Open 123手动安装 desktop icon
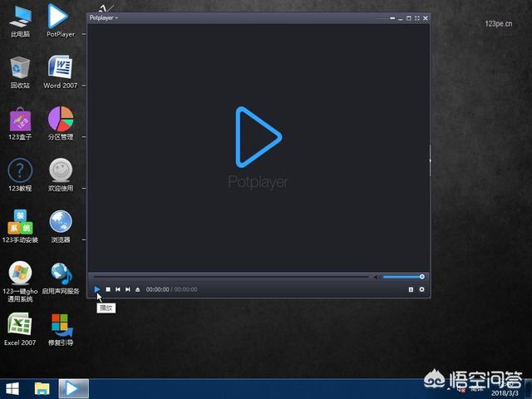 pos(20,227)
